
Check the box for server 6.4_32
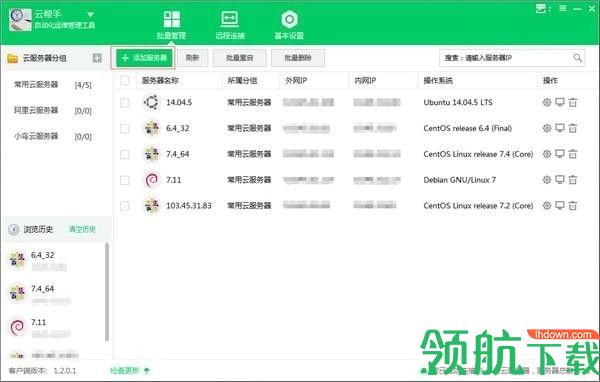coord(125,129)
